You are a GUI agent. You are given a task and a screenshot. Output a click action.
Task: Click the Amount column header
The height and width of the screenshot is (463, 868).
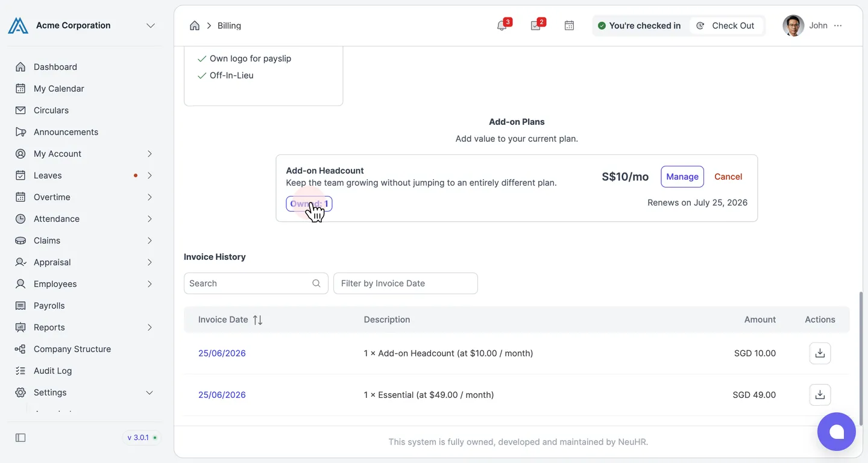[x=760, y=320]
